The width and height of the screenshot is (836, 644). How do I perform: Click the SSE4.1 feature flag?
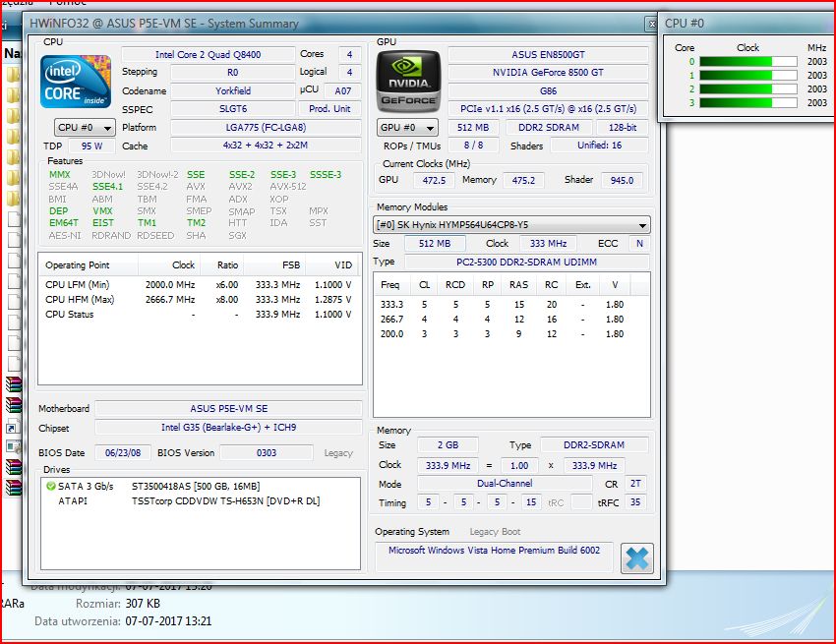tap(108, 187)
